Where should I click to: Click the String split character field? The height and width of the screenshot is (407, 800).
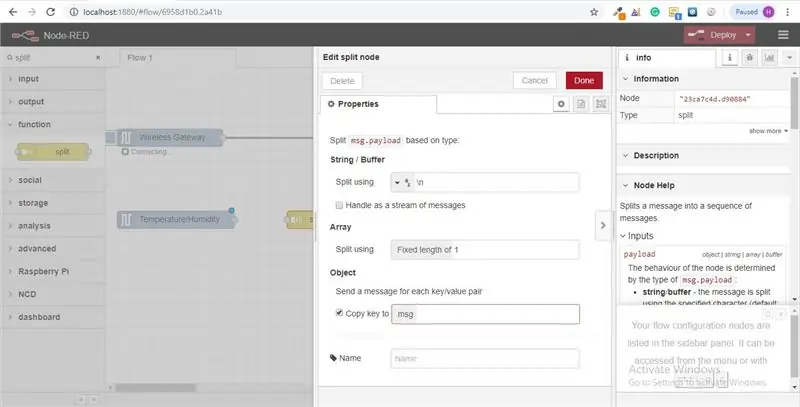[x=496, y=182]
